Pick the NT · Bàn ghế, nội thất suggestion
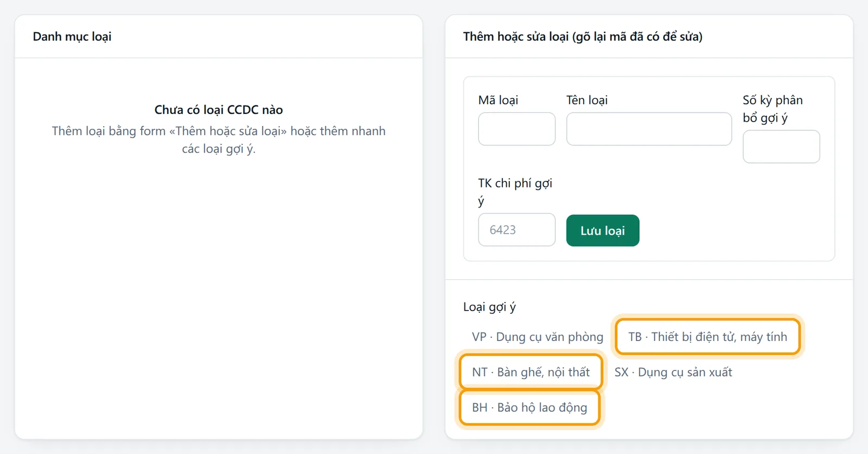The height and width of the screenshot is (454, 868). pos(531,372)
